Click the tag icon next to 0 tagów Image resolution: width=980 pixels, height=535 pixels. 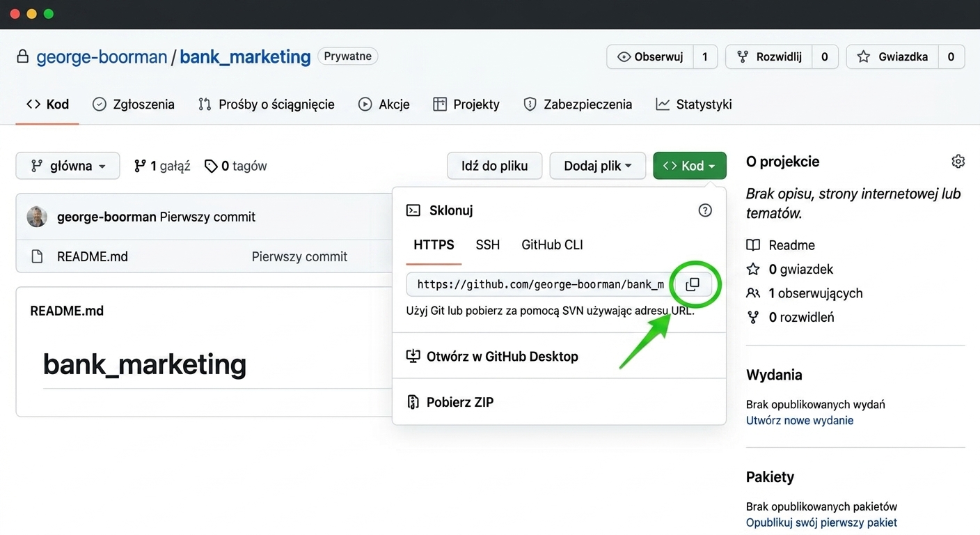point(211,166)
